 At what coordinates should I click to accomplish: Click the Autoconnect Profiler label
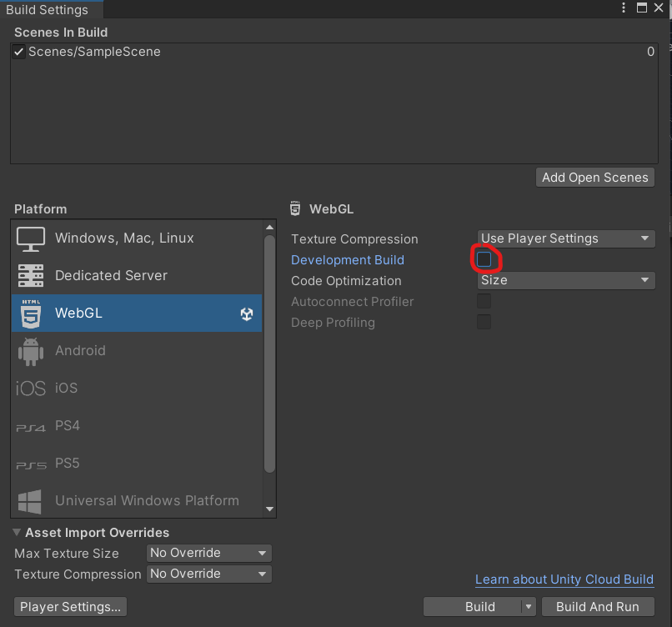coord(353,302)
